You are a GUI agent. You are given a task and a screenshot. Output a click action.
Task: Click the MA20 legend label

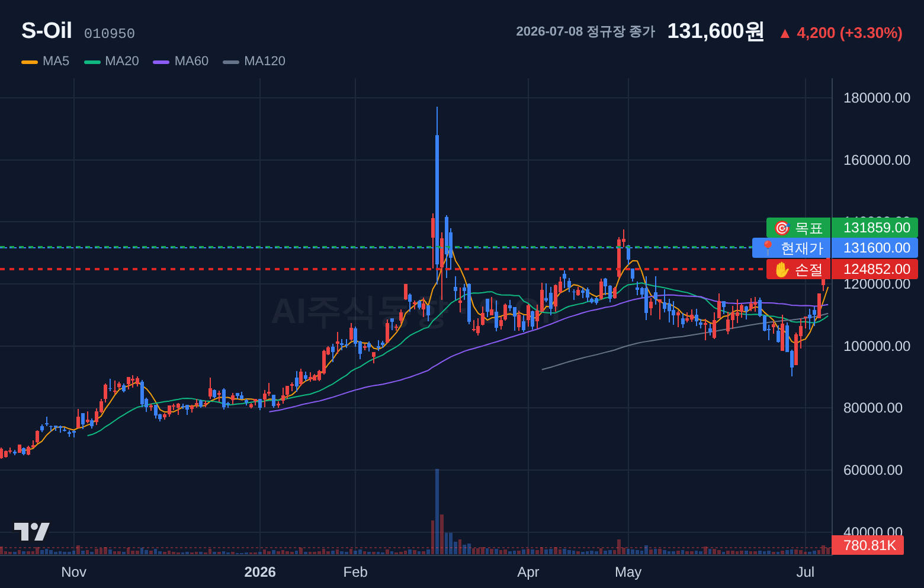(x=122, y=61)
